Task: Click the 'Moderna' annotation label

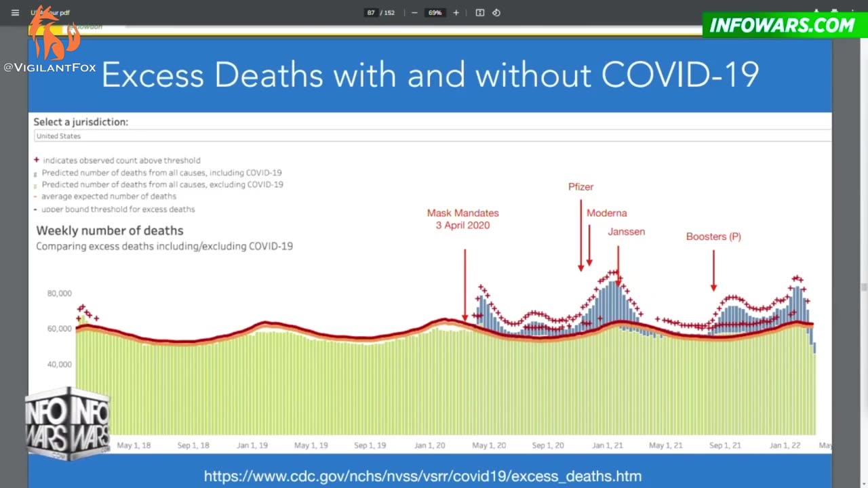Action: [606, 213]
